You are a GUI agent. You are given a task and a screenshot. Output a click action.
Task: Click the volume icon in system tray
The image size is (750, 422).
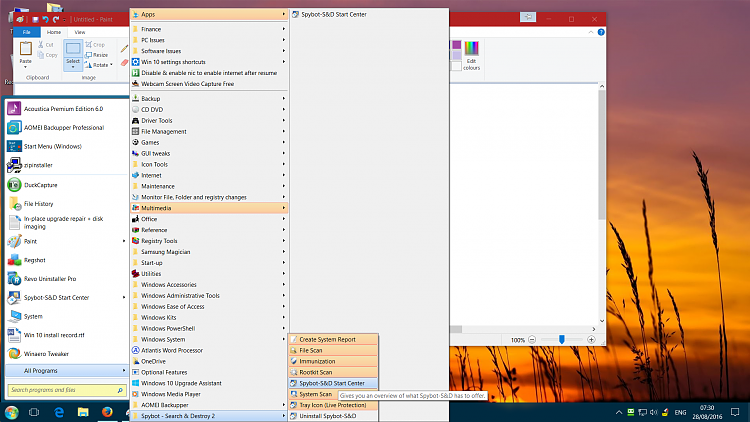pyautogui.click(x=653, y=412)
